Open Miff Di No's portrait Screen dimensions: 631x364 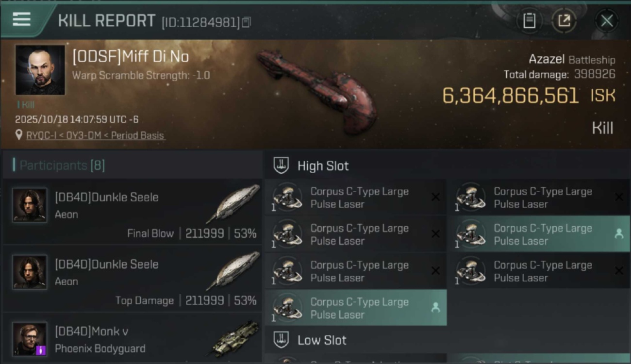coord(40,70)
